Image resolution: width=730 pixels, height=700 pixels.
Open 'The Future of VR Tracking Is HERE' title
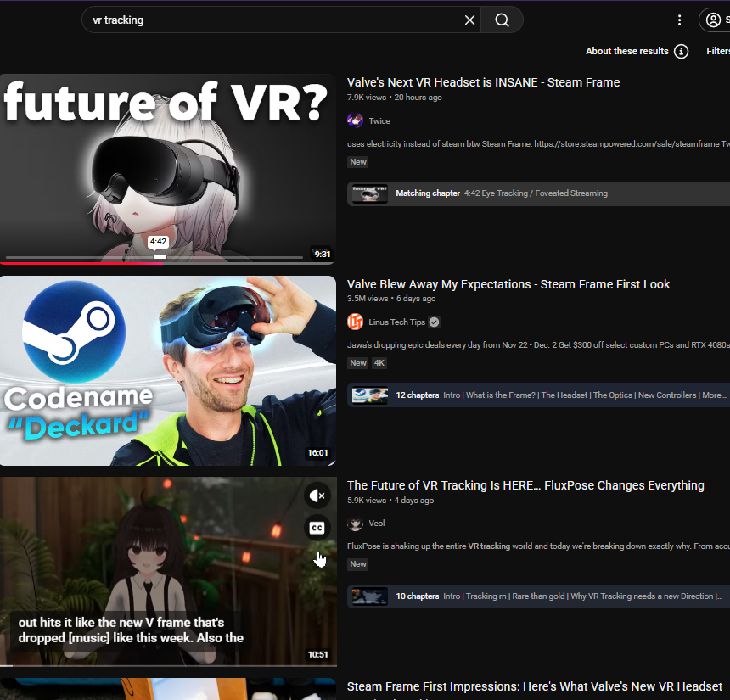click(525, 485)
